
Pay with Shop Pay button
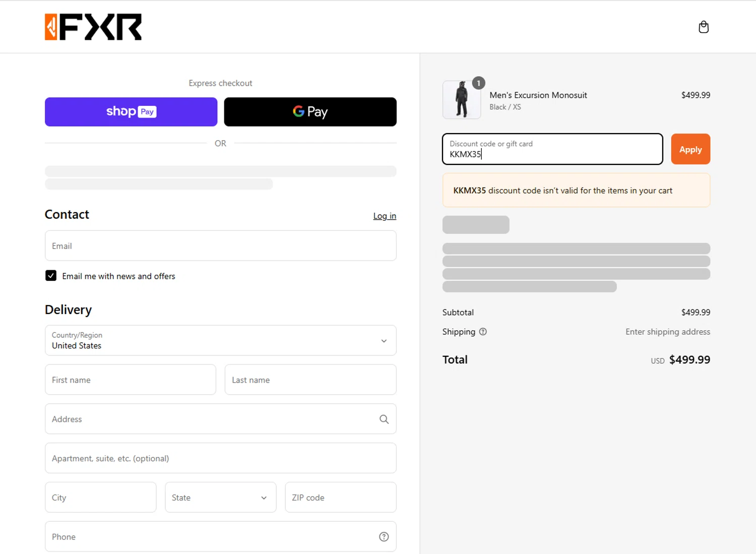point(131,112)
